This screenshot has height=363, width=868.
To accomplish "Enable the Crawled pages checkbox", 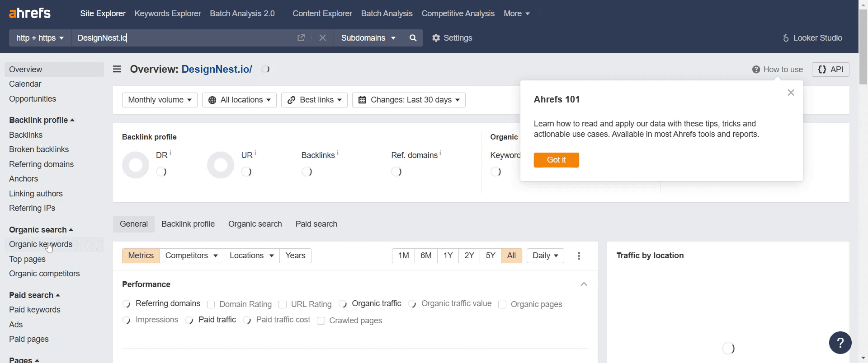I will tap(321, 321).
